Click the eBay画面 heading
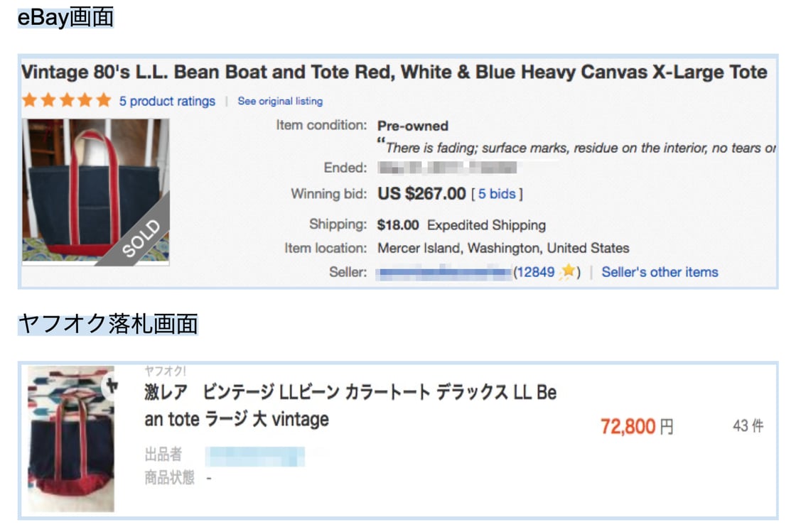 click(x=65, y=18)
